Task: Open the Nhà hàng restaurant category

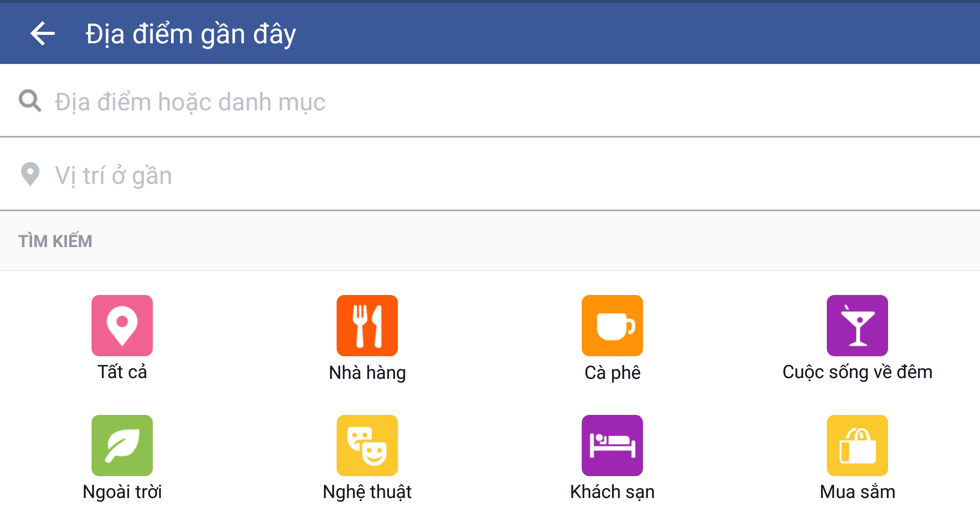Action: coord(367,325)
